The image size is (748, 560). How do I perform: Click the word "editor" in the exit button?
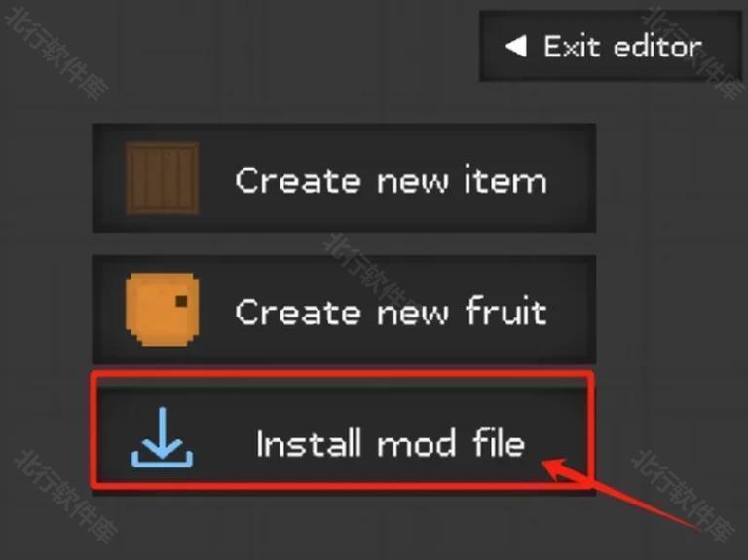(657, 47)
